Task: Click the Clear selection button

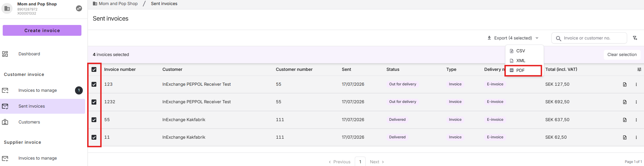Action: click(622, 55)
